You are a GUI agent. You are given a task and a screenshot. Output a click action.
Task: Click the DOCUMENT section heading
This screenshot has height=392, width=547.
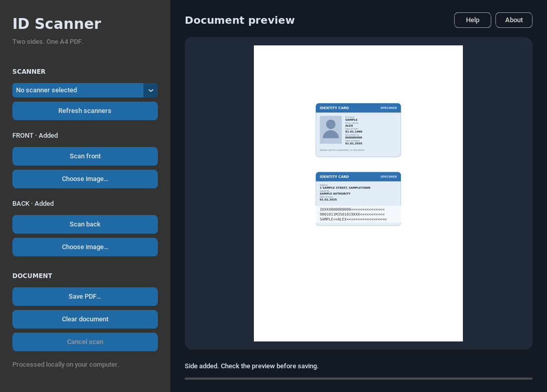pos(33,276)
